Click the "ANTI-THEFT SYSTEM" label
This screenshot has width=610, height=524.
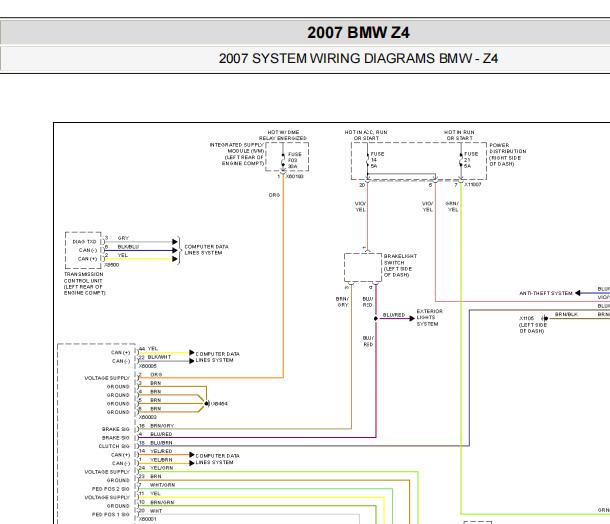546,293
